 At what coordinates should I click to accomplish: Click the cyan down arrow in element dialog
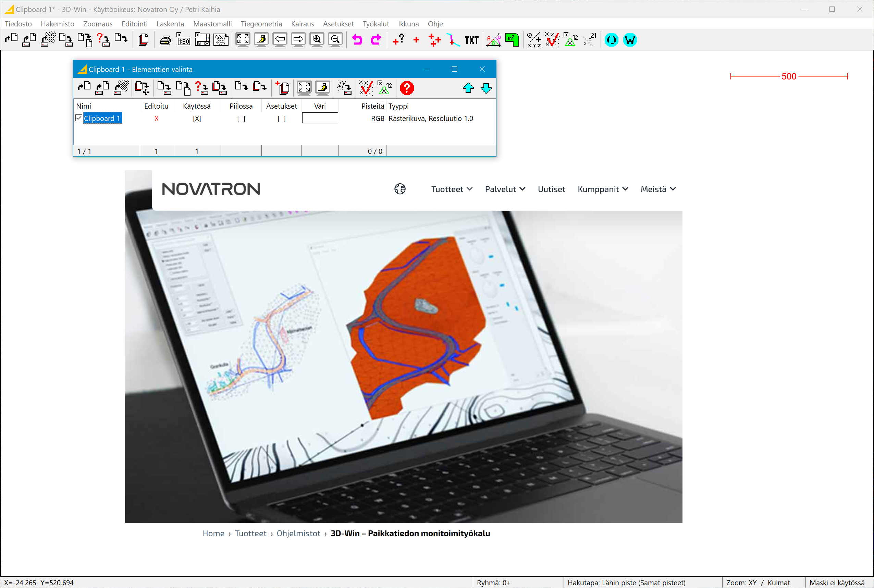(486, 88)
